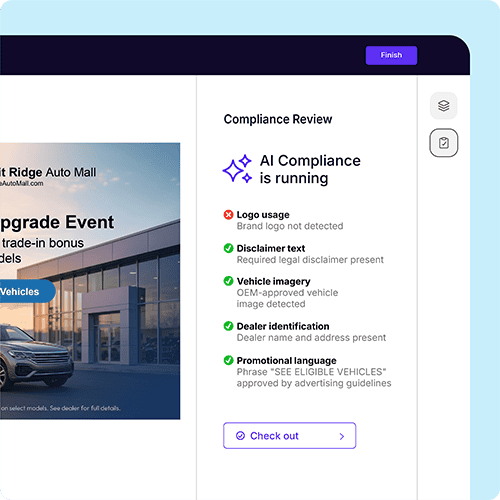Click the Compliance Review title

278,119
